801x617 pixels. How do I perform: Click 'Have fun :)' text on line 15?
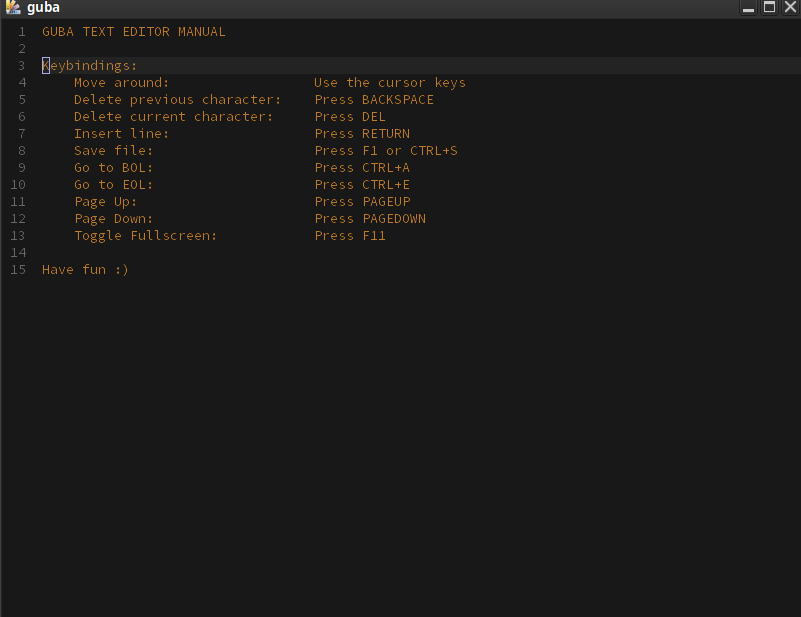(x=85, y=270)
